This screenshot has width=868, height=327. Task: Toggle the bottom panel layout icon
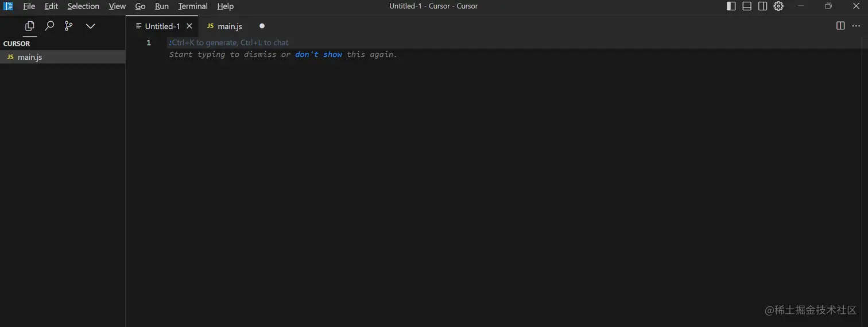coord(747,6)
